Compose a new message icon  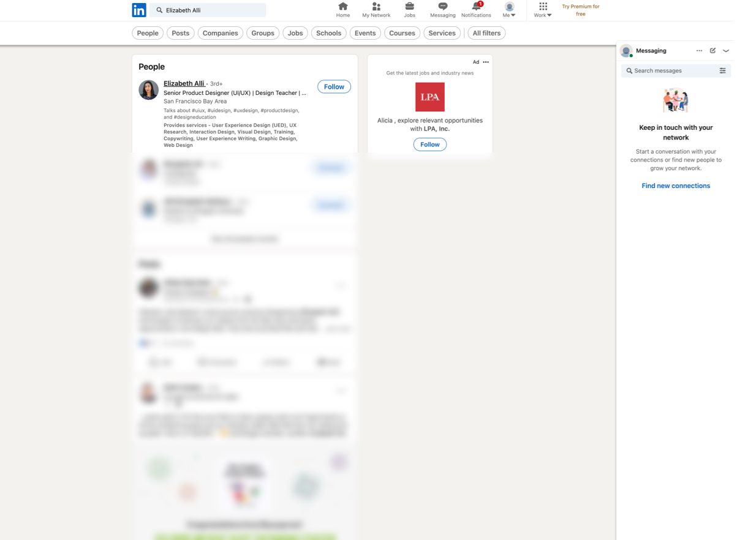(x=713, y=51)
